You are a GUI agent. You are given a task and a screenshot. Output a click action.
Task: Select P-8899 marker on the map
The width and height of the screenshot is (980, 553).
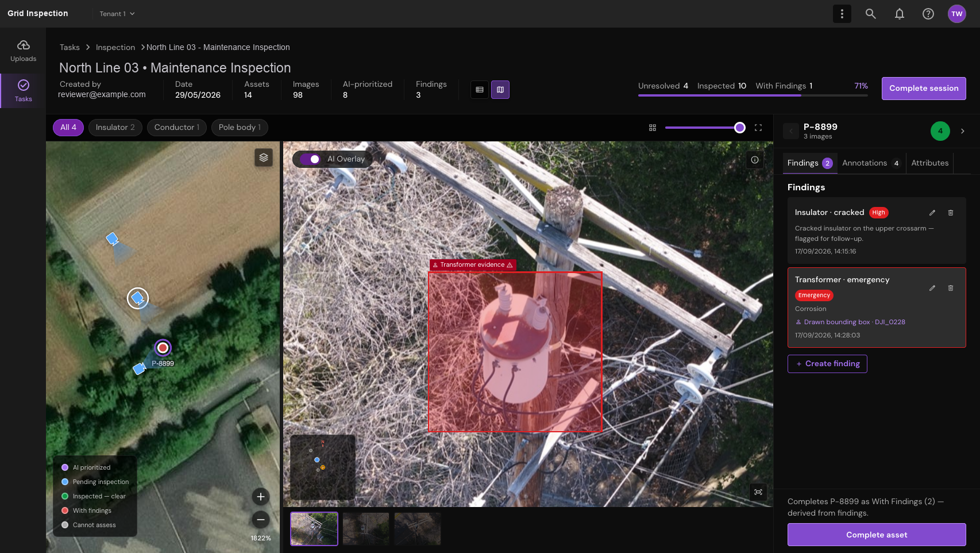tap(163, 348)
